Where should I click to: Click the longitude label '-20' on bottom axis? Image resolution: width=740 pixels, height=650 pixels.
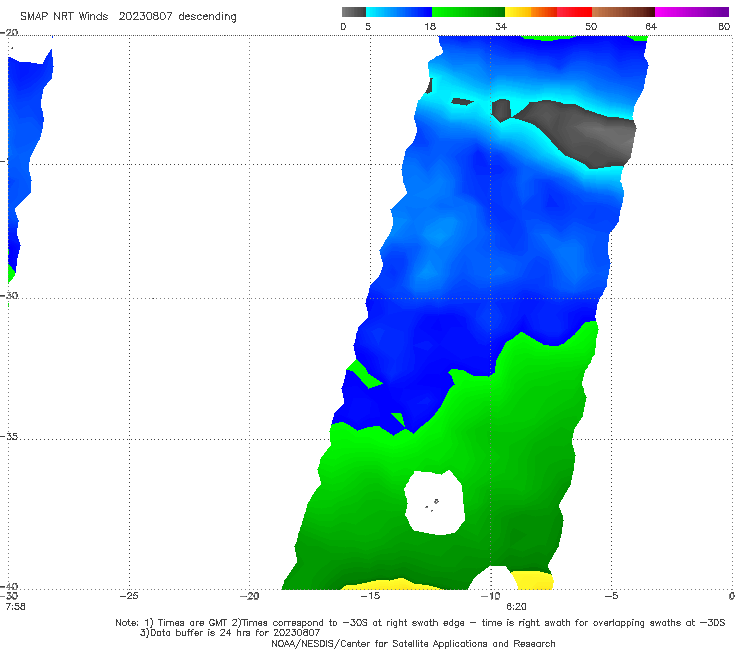[249, 596]
